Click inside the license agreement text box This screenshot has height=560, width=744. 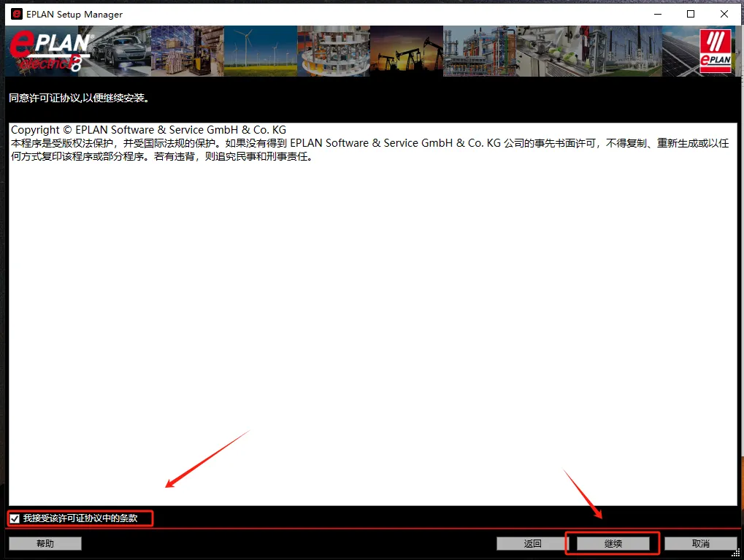tap(372, 314)
